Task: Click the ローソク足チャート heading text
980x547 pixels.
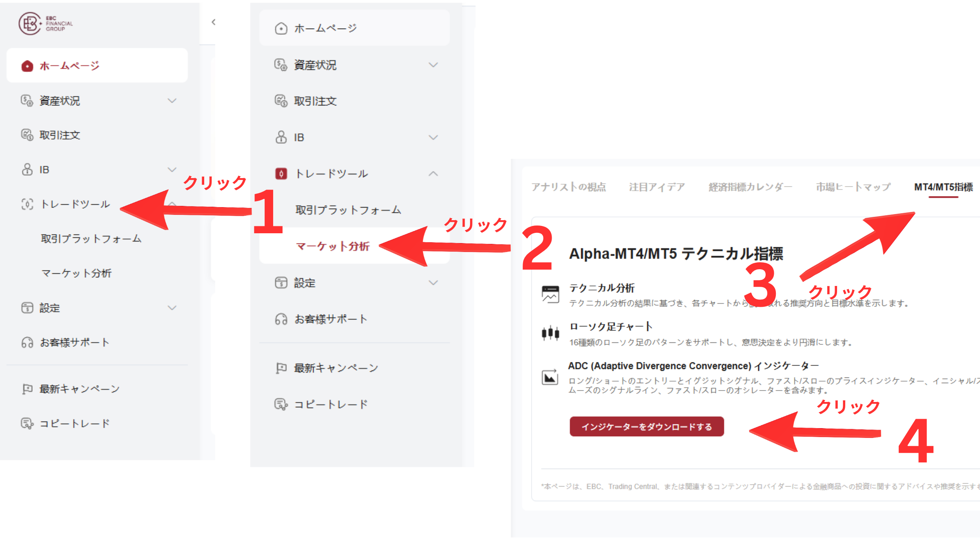Action: [x=611, y=326]
